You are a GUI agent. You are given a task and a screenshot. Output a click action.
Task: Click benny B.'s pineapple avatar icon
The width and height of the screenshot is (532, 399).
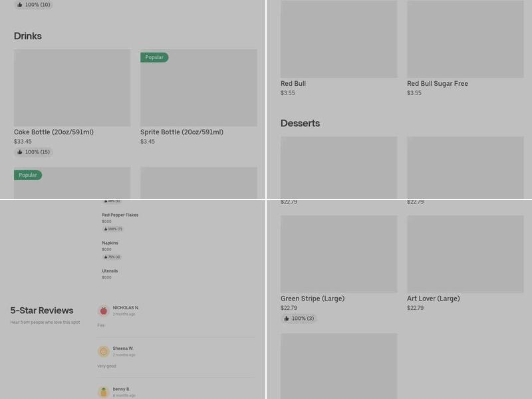click(103, 392)
